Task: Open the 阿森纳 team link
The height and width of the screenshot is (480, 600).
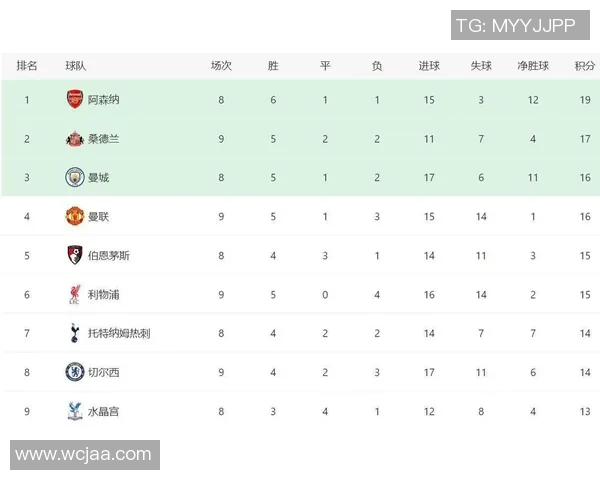Action: point(104,100)
